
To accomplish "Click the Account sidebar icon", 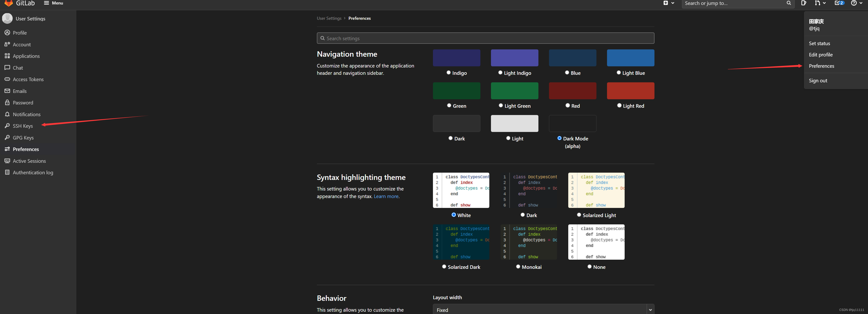I will [x=7, y=44].
